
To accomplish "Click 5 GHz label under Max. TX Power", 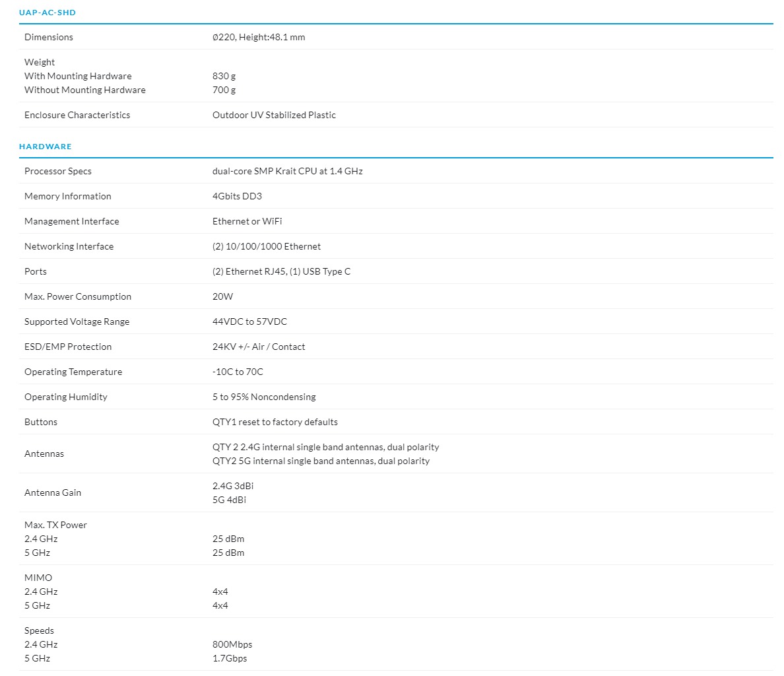I will point(37,553).
